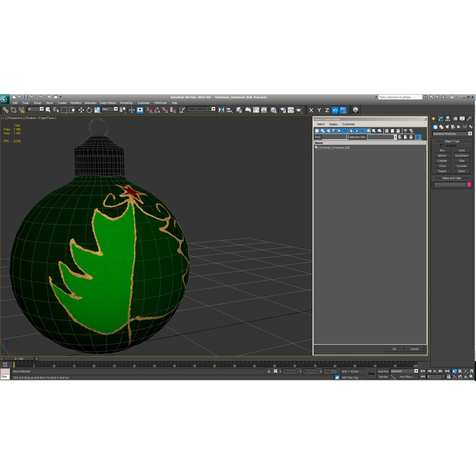476x476 pixels.
Task: Open the MAXScript menu
Action: 160,103
